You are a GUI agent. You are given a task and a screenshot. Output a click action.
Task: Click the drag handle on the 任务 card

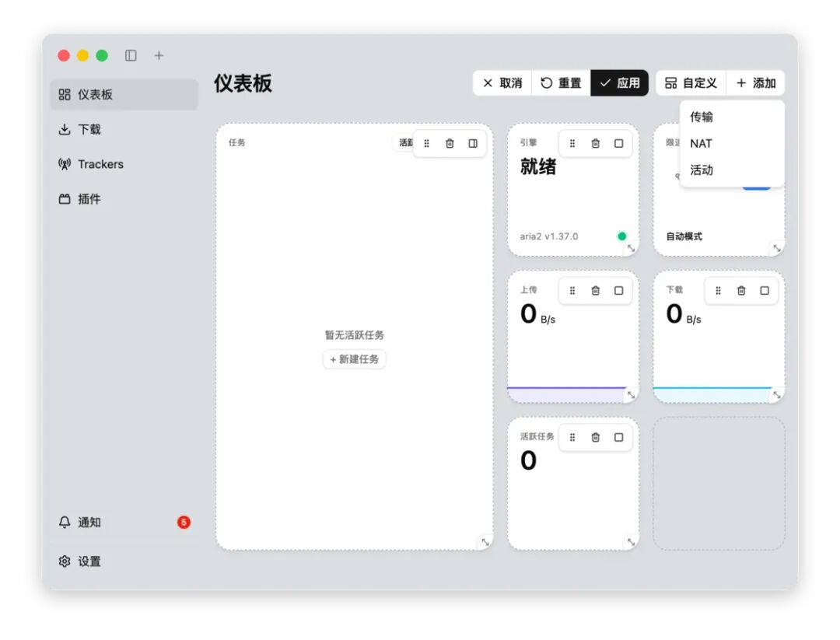tap(427, 144)
